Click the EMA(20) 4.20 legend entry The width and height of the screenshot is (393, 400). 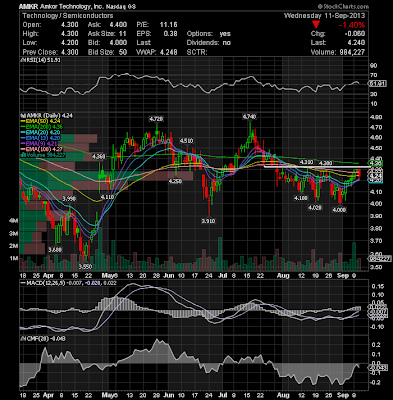(x=42, y=133)
